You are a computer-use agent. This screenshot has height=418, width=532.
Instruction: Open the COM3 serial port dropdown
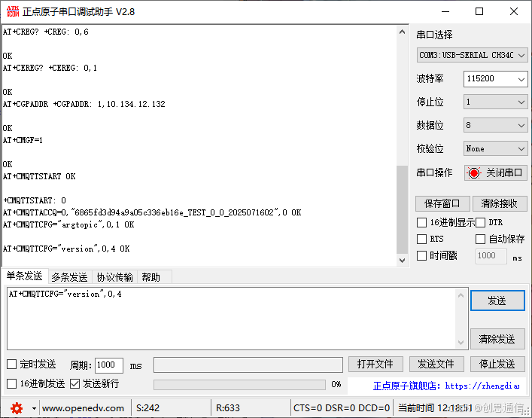[472, 55]
